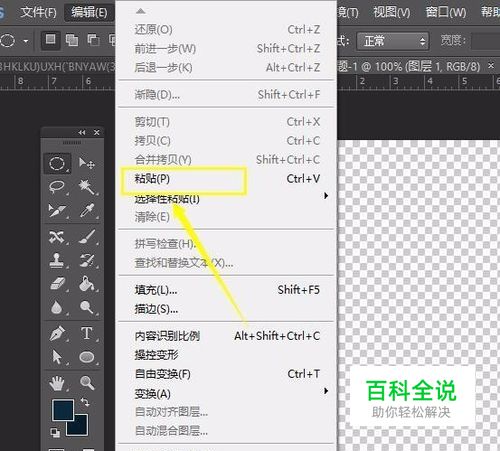Click the background color swatch
Image resolution: width=500 pixels, height=451 pixels.
coord(80,427)
